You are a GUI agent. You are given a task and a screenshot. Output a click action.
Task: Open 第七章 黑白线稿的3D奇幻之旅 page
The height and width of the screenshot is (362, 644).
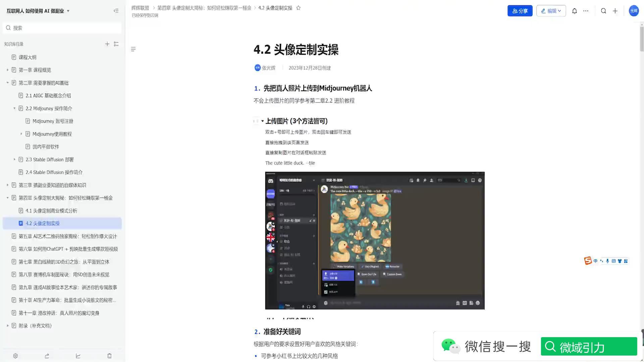point(64,262)
